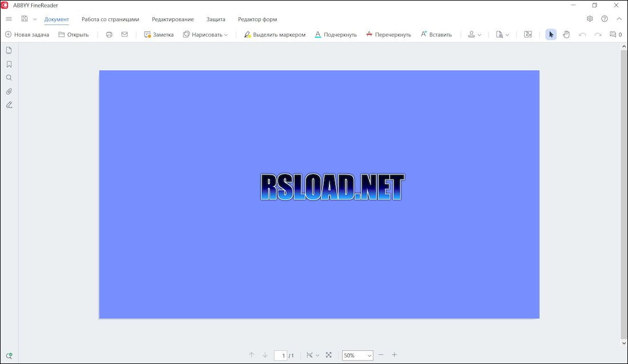Open the Bookmarks panel icon

tap(9, 64)
